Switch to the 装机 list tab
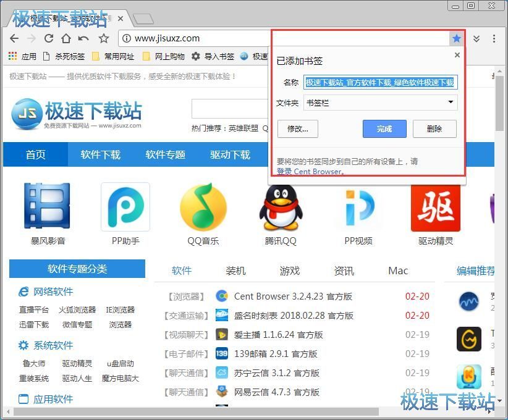The height and width of the screenshot is (420, 508). click(x=235, y=271)
